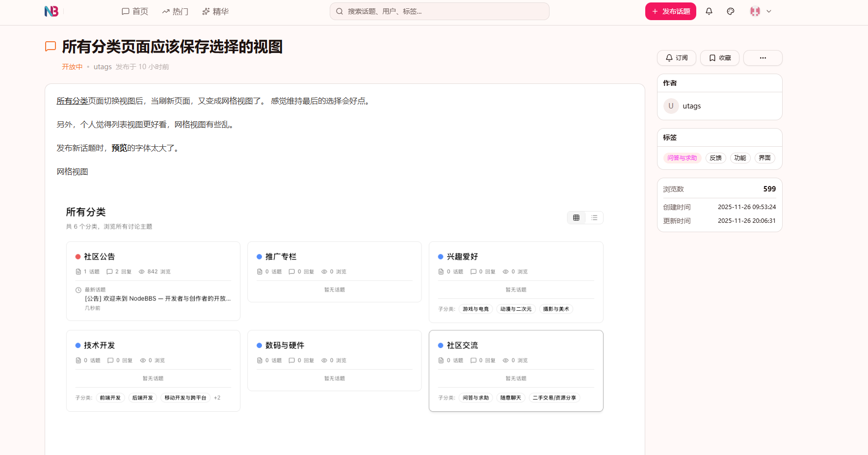Viewport: 868px width, 455px height.
Task: Select 游戏与电竞 subcategory chip
Action: tap(476, 309)
